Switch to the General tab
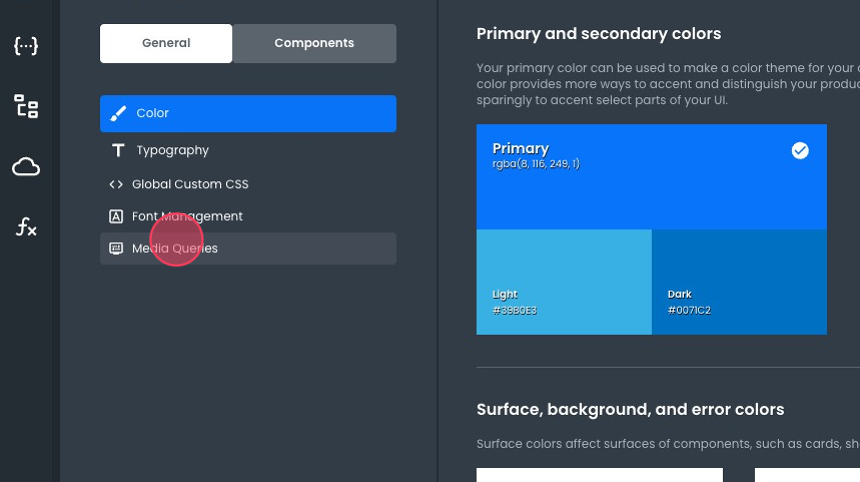 click(x=166, y=43)
